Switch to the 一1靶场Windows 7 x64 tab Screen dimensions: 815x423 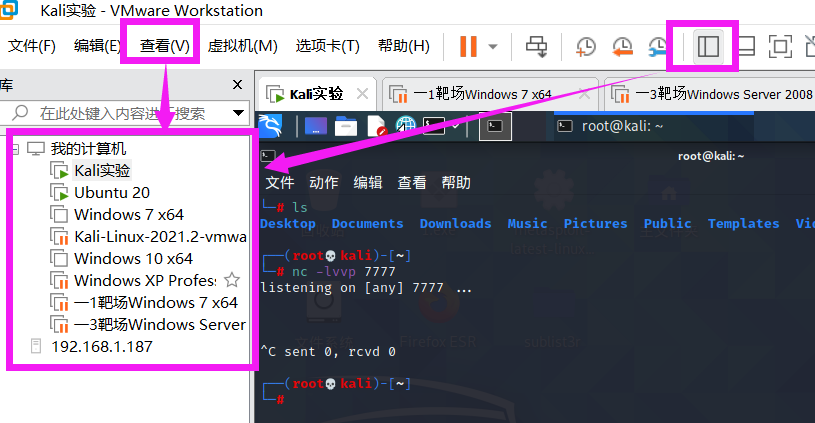482,94
